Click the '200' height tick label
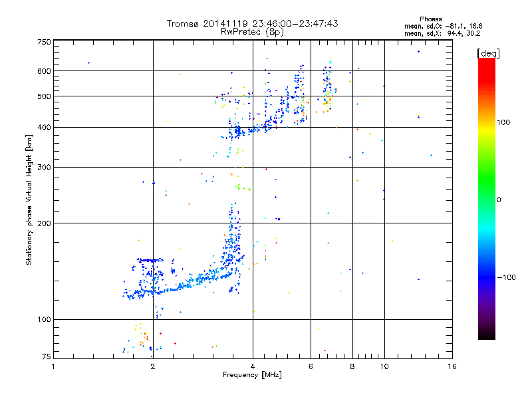The image size is (532, 399). tap(44, 223)
